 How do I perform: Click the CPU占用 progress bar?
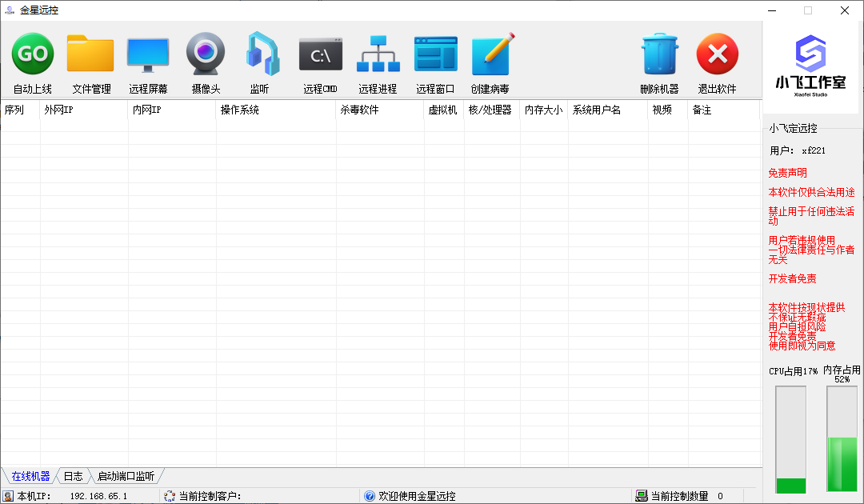click(x=790, y=439)
